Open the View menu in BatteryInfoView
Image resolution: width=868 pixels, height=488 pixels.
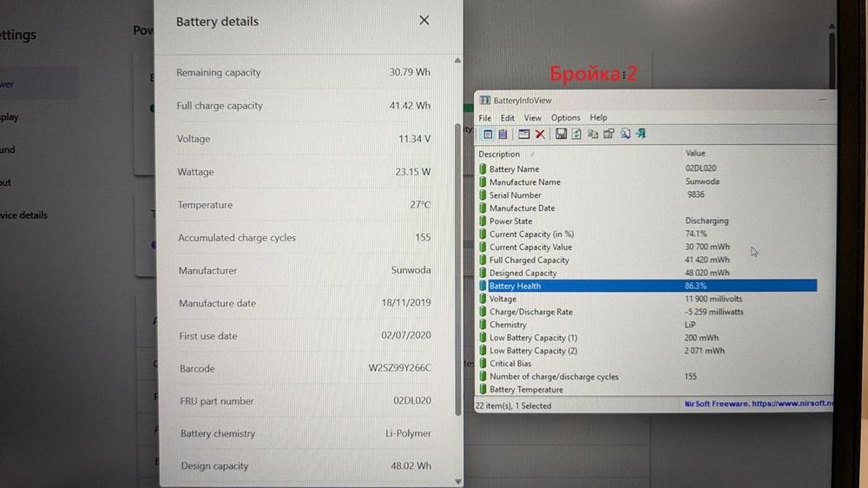click(x=533, y=118)
